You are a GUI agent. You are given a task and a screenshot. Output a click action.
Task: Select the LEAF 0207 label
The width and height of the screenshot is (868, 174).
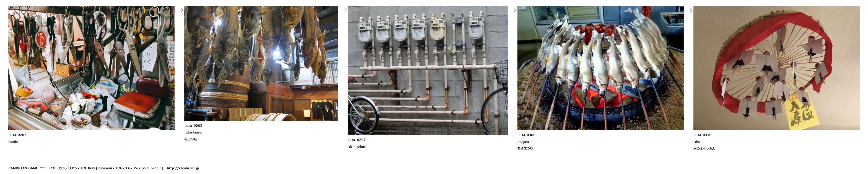[357, 140]
